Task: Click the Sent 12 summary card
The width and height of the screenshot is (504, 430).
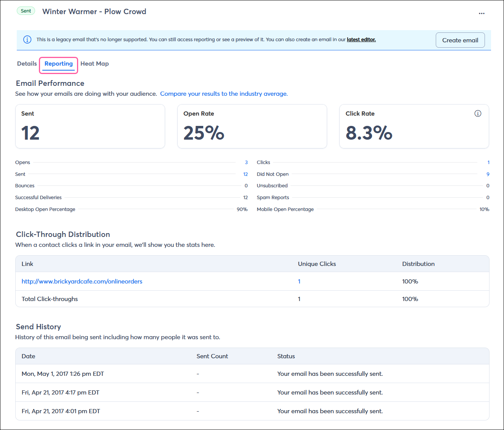Action: pos(90,126)
